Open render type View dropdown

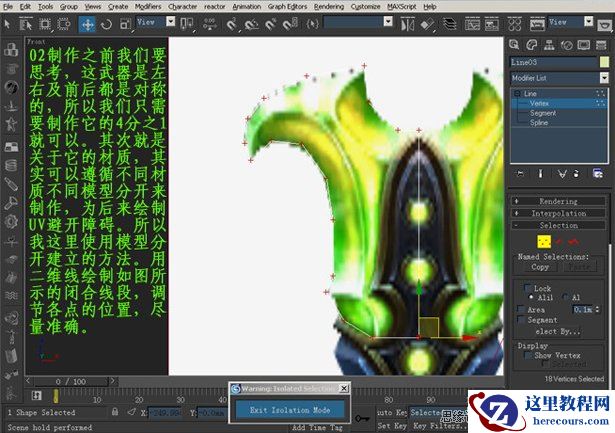pyautogui.click(x=588, y=22)
